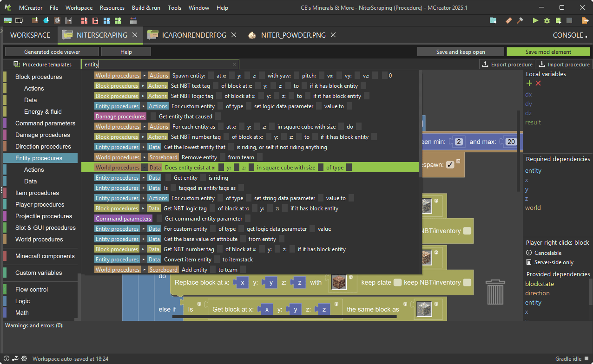Click the new image texture toolbar icon
Image resolution: width=593 pixels, height=364 pixels.
click(x=8, y=20)
